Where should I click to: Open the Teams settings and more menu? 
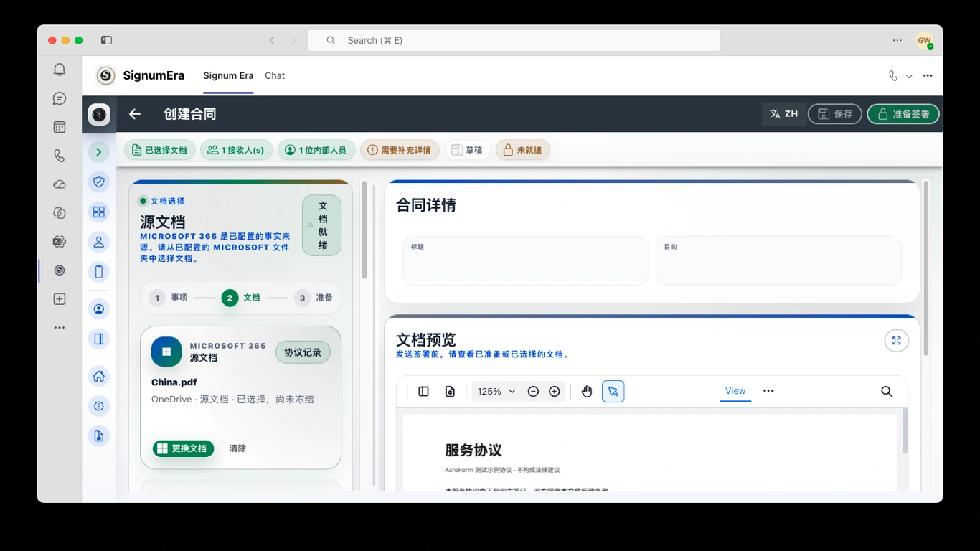(897, 40)
